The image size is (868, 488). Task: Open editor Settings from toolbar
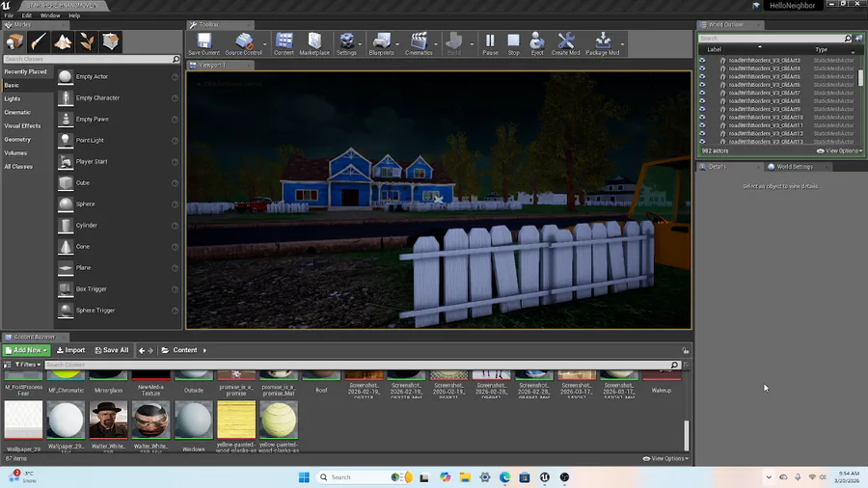[x=346, y=43]
